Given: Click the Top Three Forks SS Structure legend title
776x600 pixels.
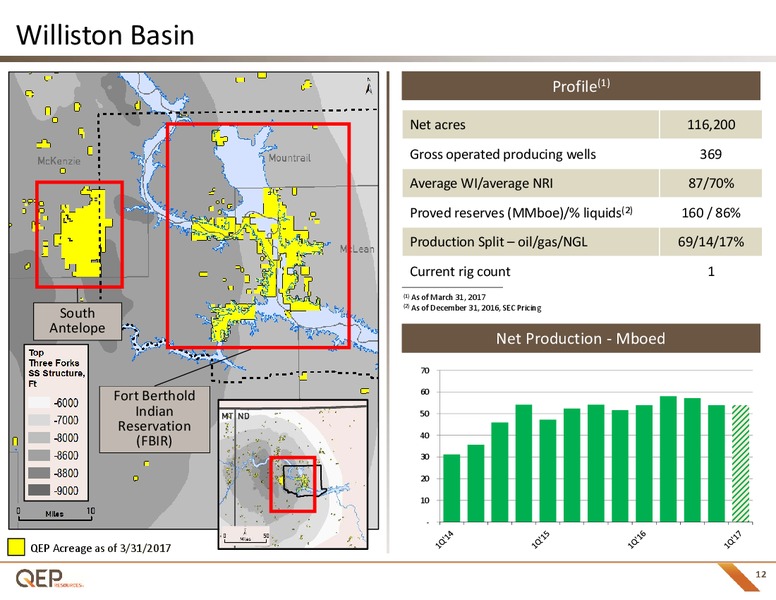Looking at the screenshot, I should [x=56, y=368].
